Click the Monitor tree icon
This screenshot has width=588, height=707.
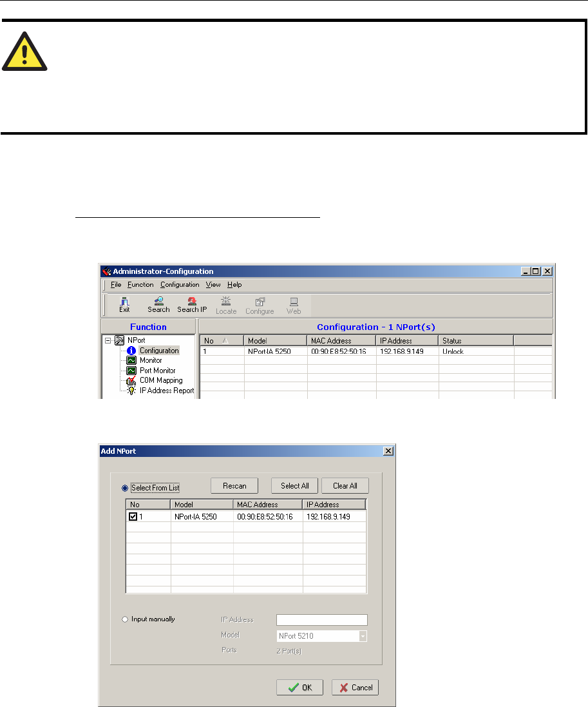coord(131,360)
